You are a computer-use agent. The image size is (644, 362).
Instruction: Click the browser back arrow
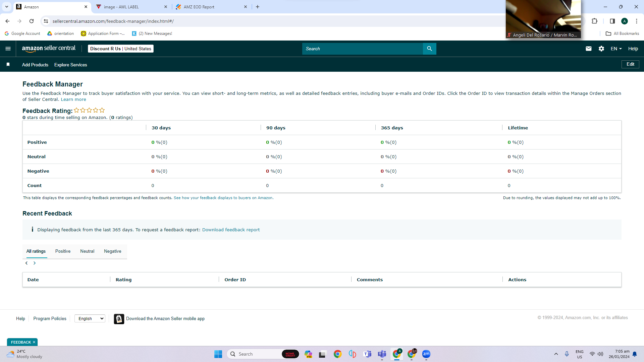7,21
